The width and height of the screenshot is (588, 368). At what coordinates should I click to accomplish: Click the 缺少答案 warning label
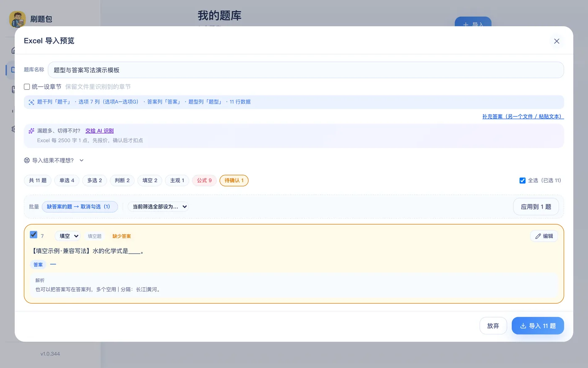[122, 236]
